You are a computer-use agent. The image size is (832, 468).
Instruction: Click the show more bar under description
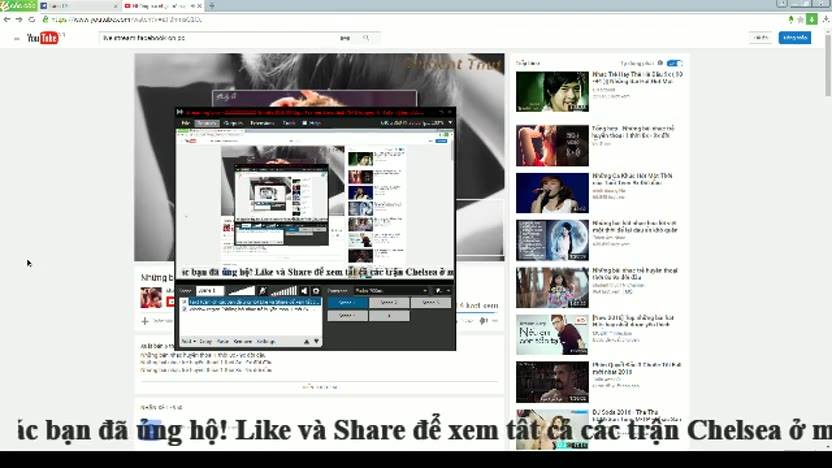[319, 387]
